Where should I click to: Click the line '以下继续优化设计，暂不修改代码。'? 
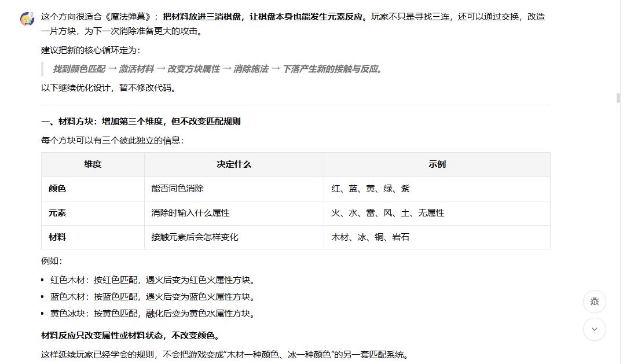(x=108, y=88)
